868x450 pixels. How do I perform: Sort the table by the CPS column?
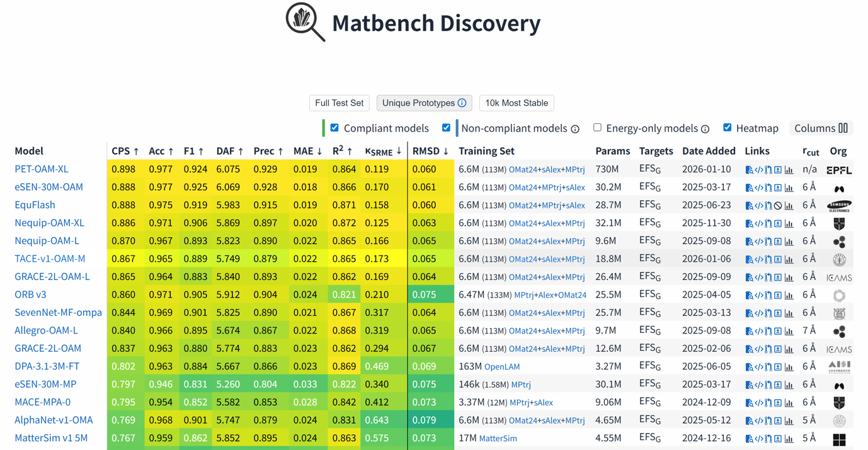(125, 151)
